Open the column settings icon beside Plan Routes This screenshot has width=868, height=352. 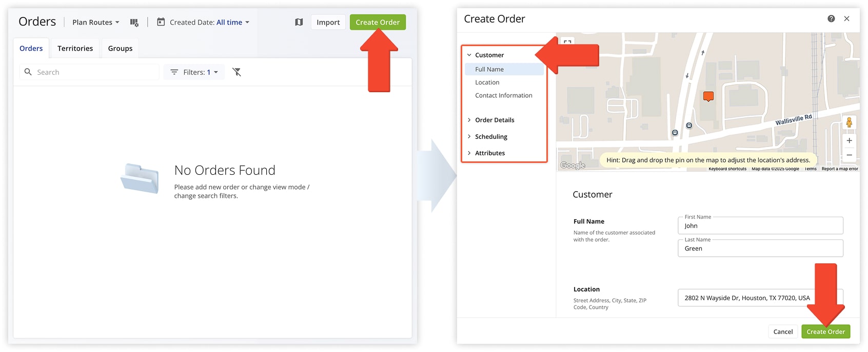pos(134,23)
